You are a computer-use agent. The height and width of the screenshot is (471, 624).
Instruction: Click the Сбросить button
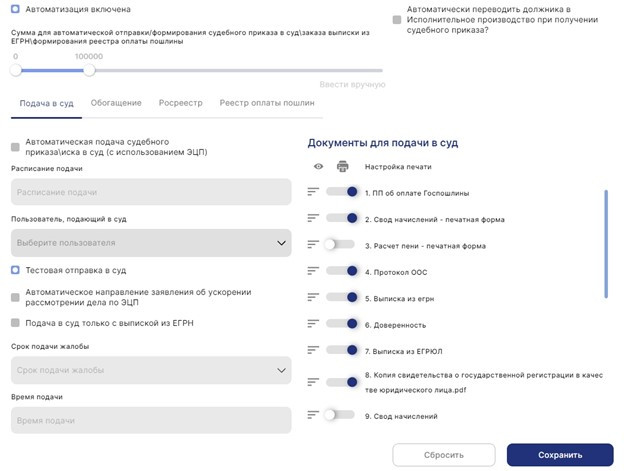coord(443,455)
